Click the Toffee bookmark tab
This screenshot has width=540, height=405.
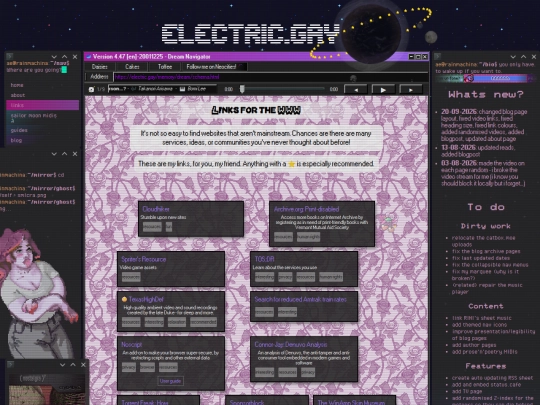point(165,67)
